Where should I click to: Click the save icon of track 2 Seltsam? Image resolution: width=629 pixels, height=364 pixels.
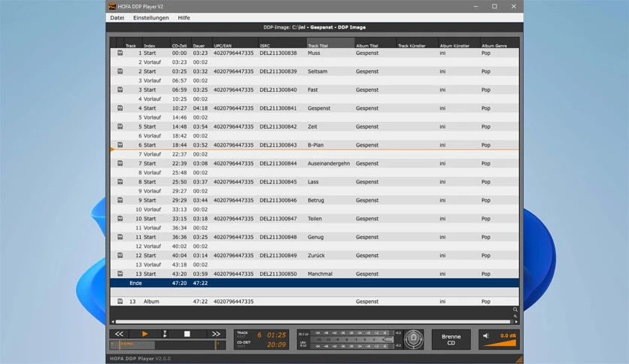(x=120, y=71)
